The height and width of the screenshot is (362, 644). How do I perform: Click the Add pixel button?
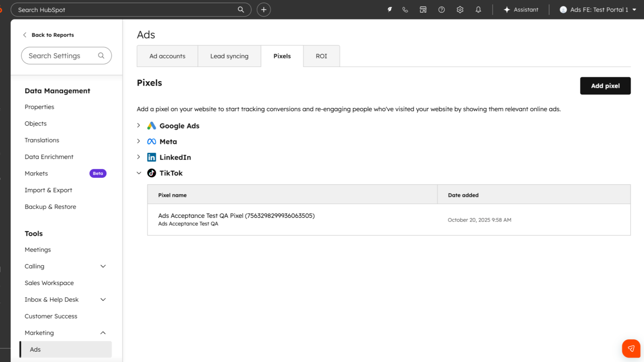605,86
